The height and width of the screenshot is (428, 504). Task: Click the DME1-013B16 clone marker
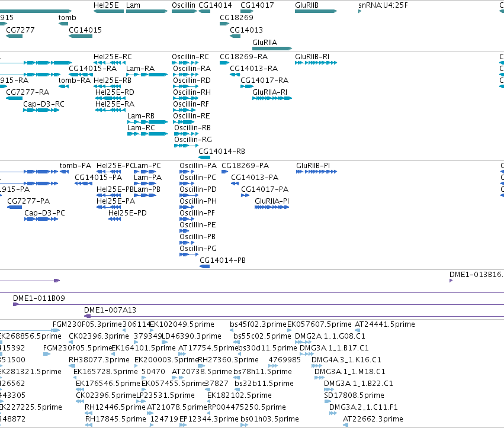451,281
